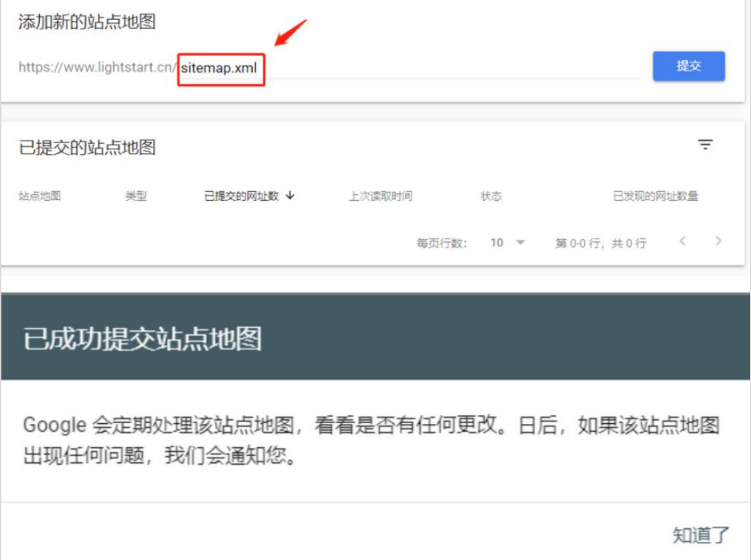
Task: Click the https://www.lightstart.cn/ URL prefix text
Action: (x=98, y=67)
